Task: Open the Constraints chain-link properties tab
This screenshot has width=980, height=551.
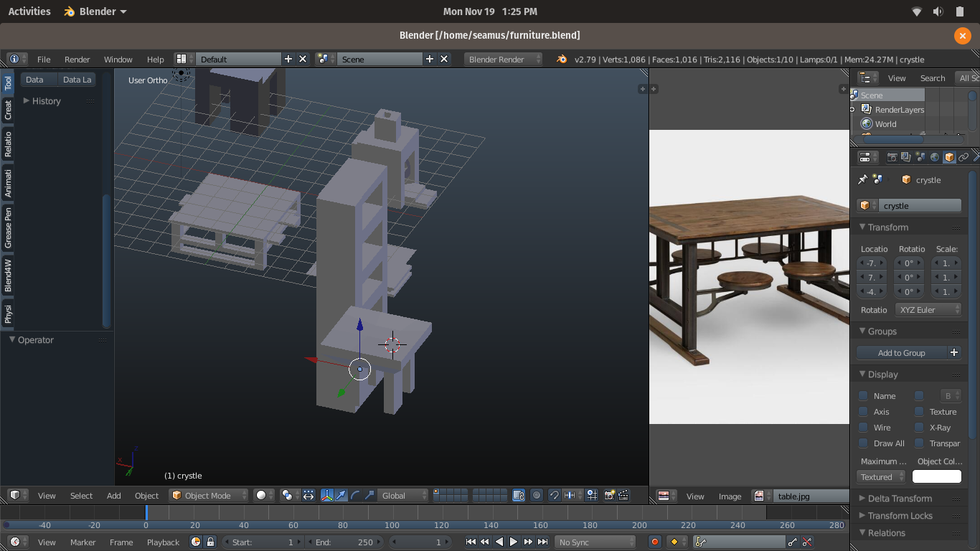Action: click(x=963, y=157)
